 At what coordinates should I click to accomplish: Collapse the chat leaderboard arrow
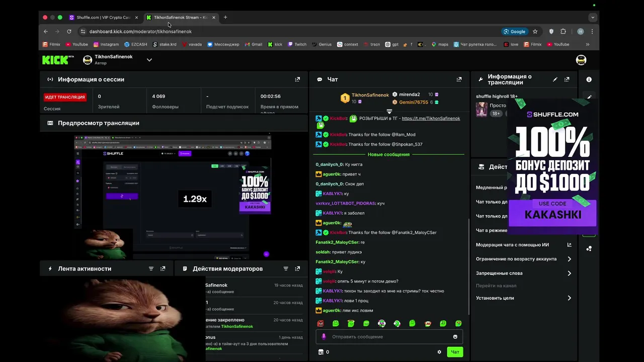389,111
